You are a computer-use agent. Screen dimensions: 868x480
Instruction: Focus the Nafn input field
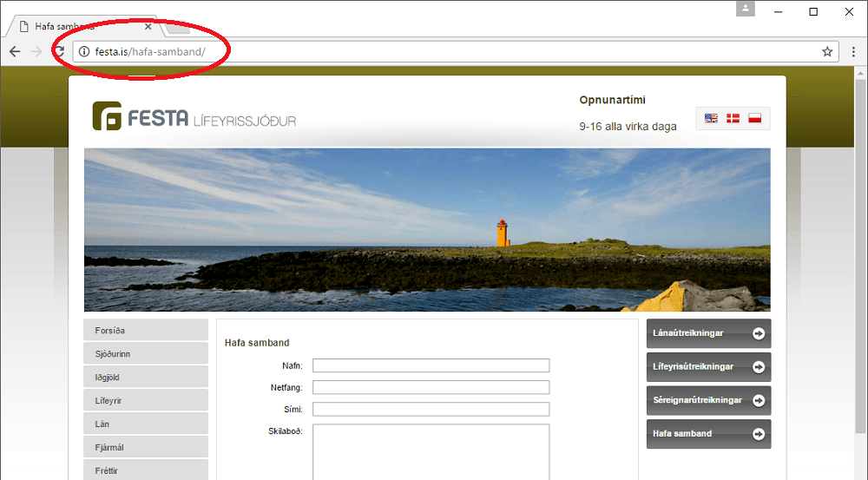tap(431, 365)
